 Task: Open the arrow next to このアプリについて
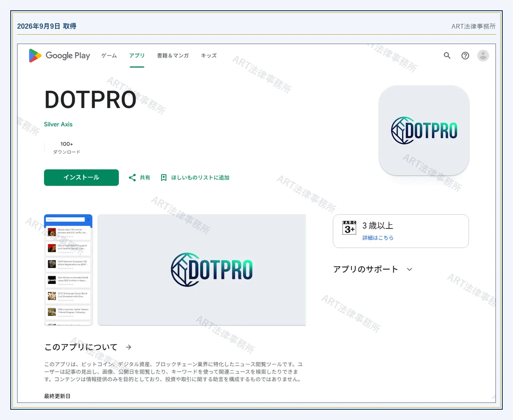click(129, 347)
